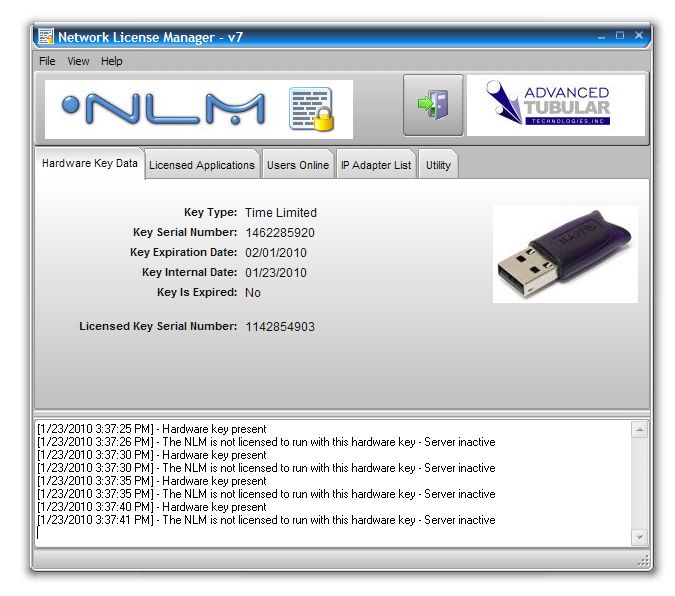Click the application icon in title bar
The height and width of the screenshot is (596, 675).
click(46, 37)
